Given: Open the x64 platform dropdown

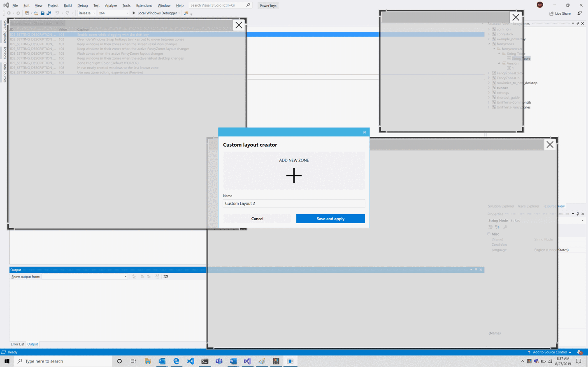Looking at the screenshot, I should 127,13.
